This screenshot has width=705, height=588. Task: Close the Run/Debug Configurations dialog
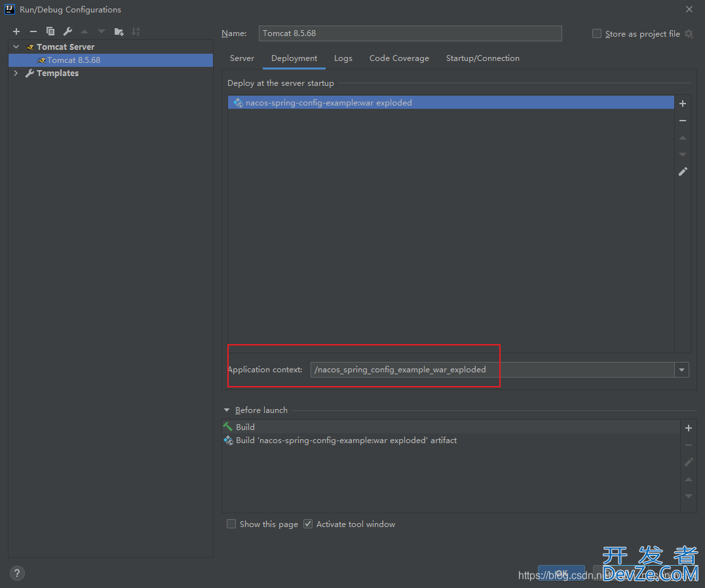coord(689,9)
